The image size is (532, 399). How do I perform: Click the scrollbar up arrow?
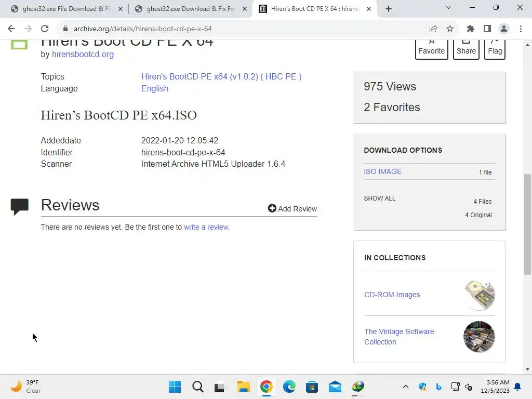point(527,45)
